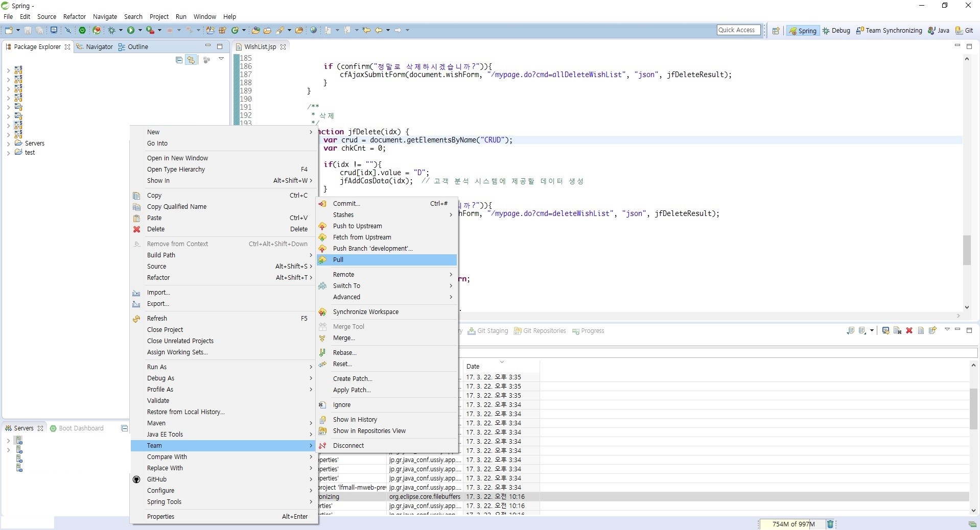Minimize the Package Explorer panel

pos(207,46)
